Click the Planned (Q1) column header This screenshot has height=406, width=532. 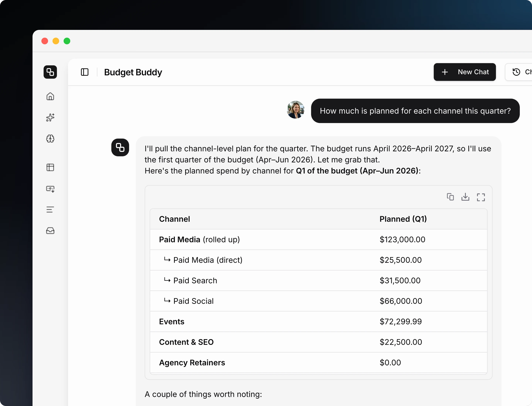click(x=403, y=219)
